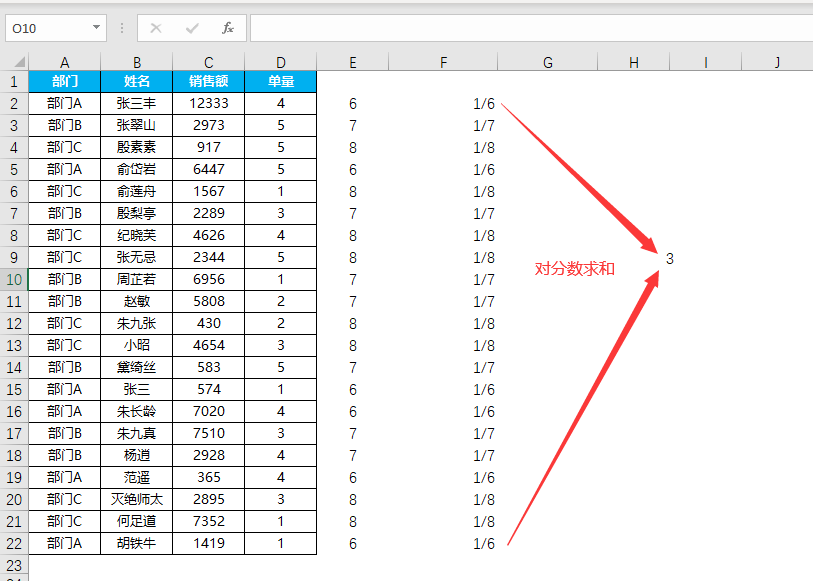Click the Enter checkmark icon in formula bar
Image resolution: width=813 pixels, height=581 pixels.
pyautogui.click(x=192, y=28)
